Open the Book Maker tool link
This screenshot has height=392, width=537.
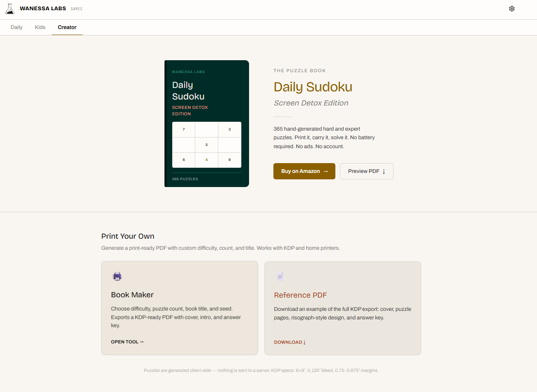pos(127,342)
